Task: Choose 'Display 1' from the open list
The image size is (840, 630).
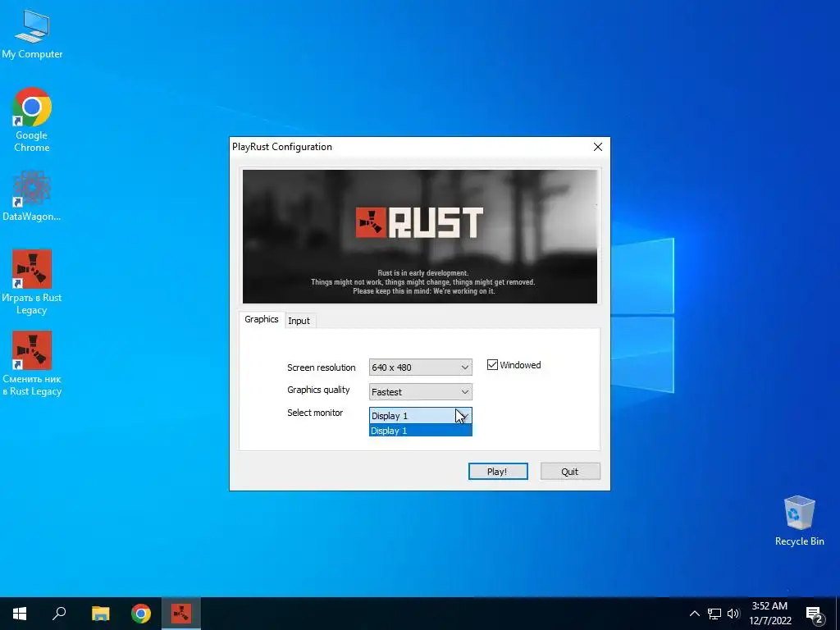Action: pyautogui.click(x=421, y=431)
